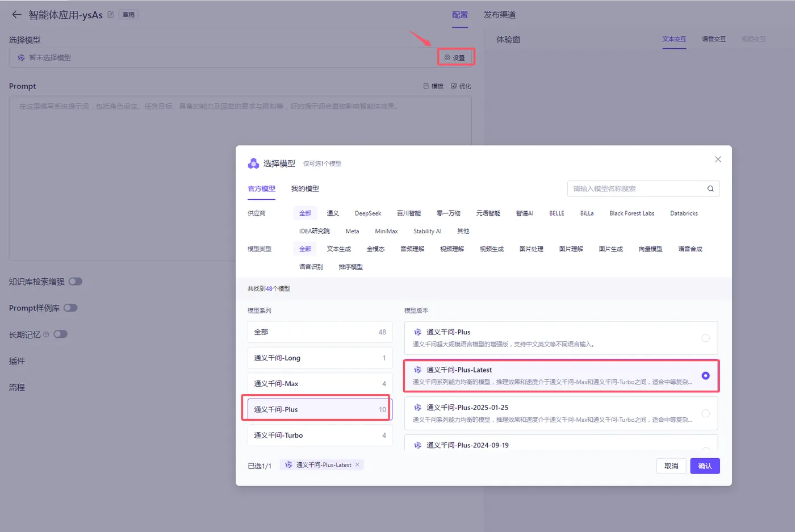Select the 通义千问-Plus-2025-01-25 radio button
This screenshot has height=532, width=795.
tap(705, 413)
